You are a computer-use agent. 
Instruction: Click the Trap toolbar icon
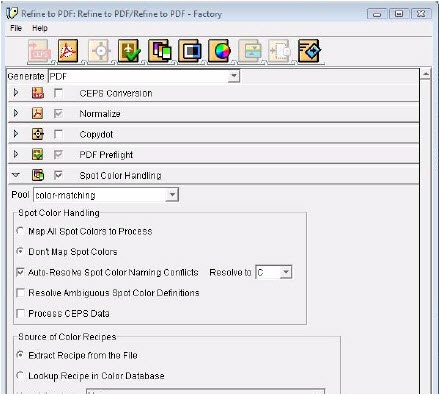pyautogui.click(x=189, y=51)
